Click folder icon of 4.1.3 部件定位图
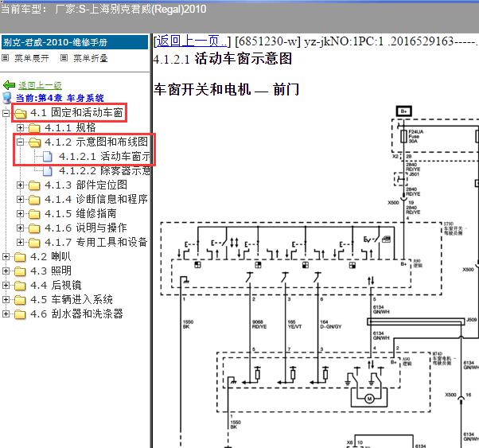This screenshot has width=479, height=448. pos(34,185)
